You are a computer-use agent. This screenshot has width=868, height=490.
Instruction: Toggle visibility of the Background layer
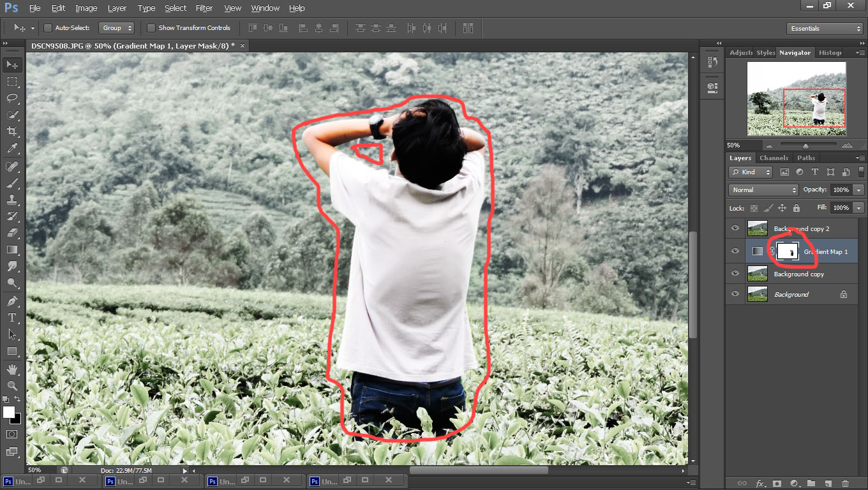(735, 294)
